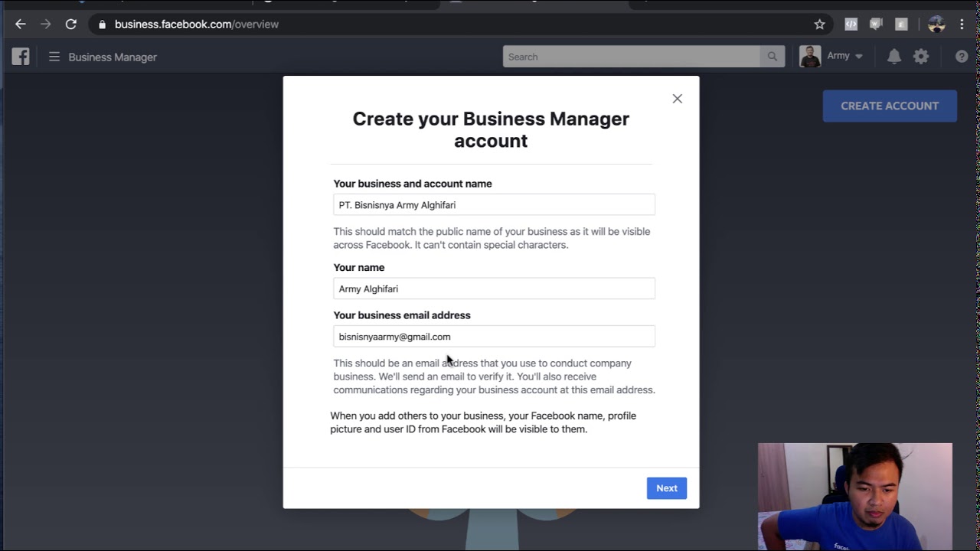Click the webcam video overlay
Screen dimensions: 980x551
click(x=855, y=497)
